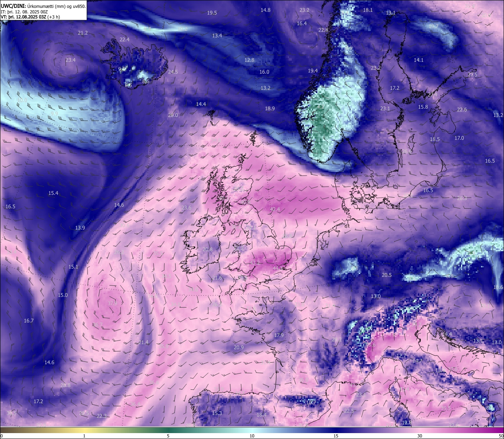
Task: Click the 23.1 value over Sweden
Action: pos(385,109)
